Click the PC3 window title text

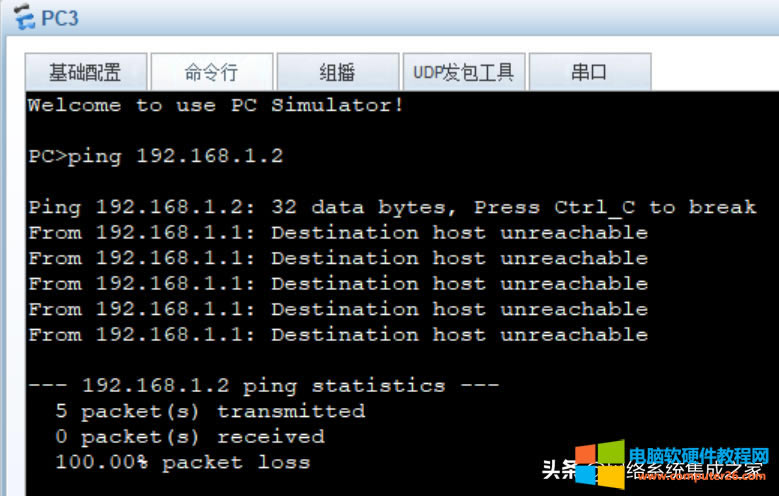[x=60, y=18]
